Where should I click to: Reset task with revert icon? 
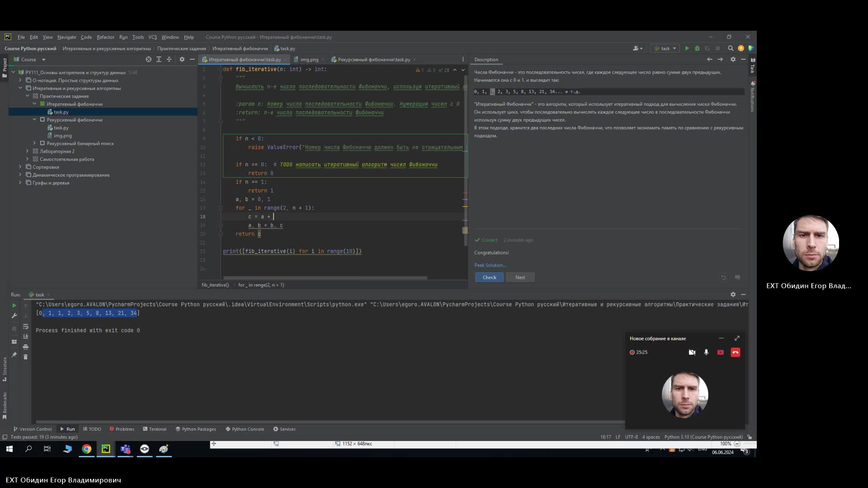click(x=723, y=277)
